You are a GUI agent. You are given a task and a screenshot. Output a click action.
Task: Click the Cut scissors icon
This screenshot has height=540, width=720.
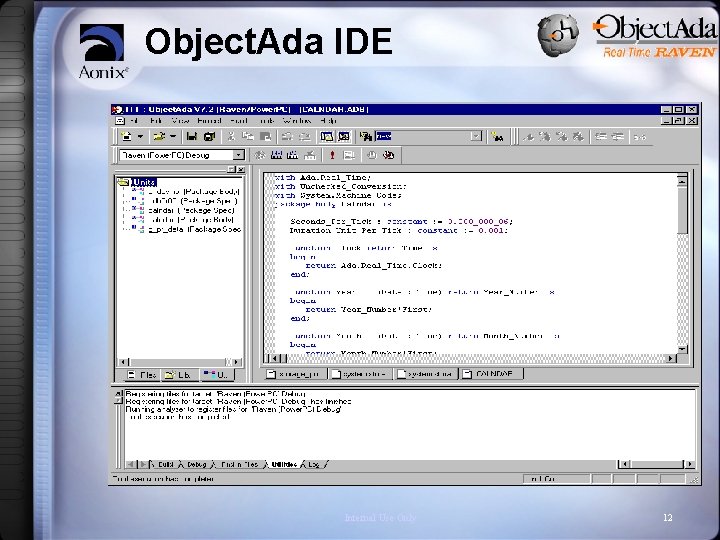[x=231, y=136]
